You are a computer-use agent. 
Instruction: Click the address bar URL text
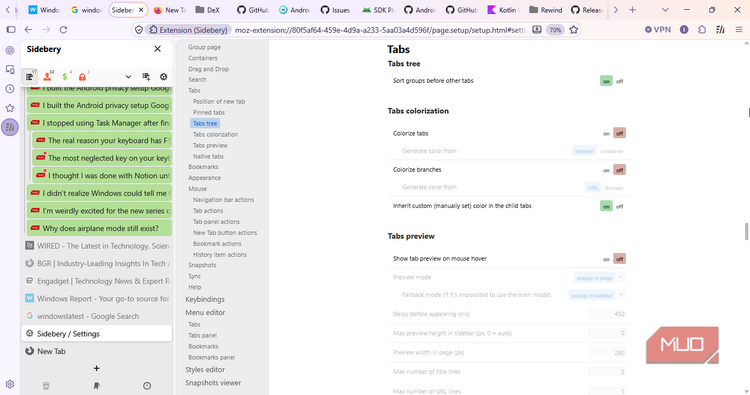pyautogui.click(x=380, y=30)
